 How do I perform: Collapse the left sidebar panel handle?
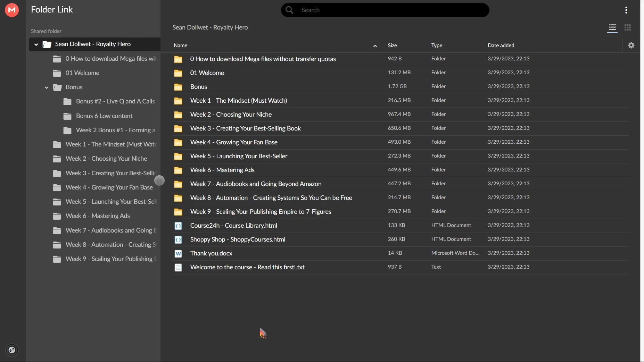(159, 180)
